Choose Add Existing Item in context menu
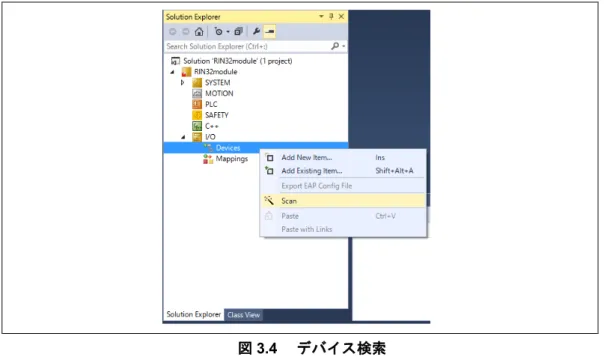The width and height of the screenshot is (604, 363). (x=343, y=171)
